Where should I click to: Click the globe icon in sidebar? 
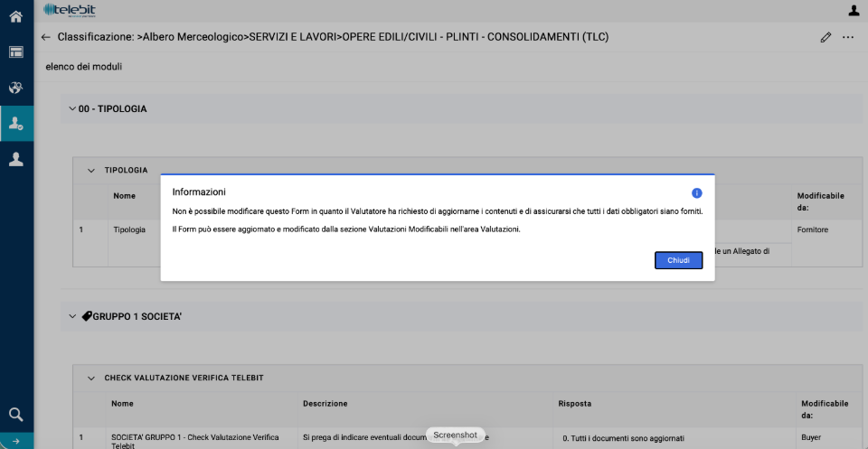[15, 88]
